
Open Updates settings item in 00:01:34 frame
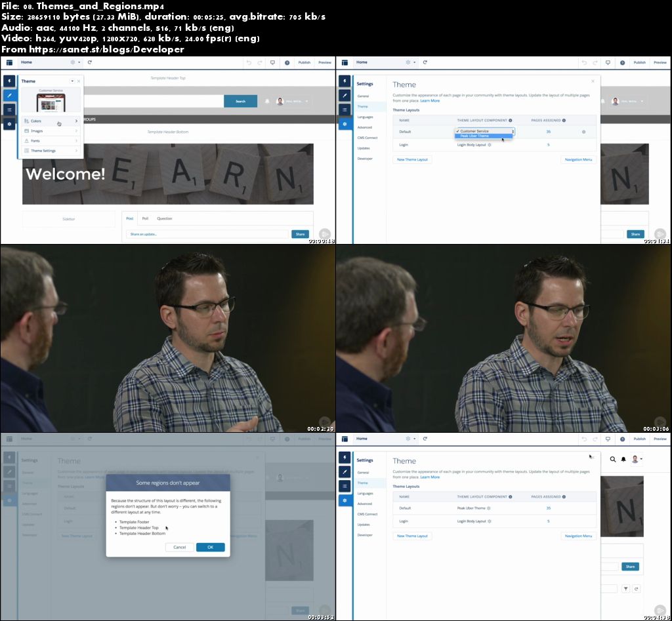364,148
